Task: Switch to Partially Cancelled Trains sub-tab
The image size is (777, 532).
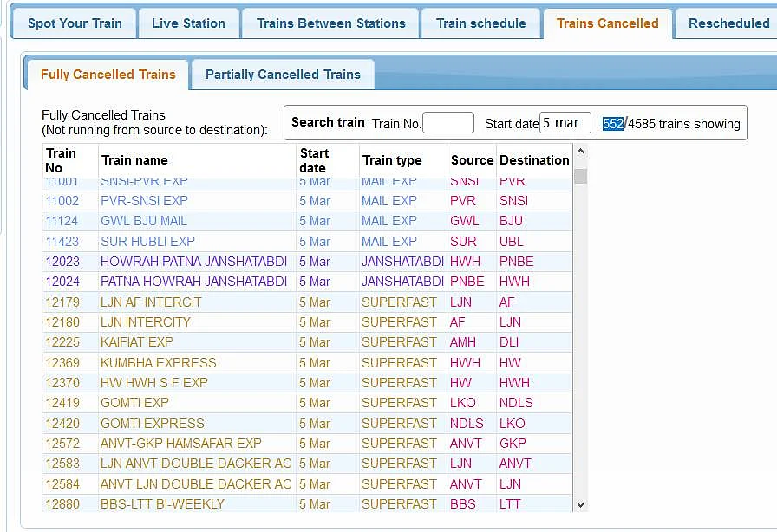Action: click(x=283, y=75)
